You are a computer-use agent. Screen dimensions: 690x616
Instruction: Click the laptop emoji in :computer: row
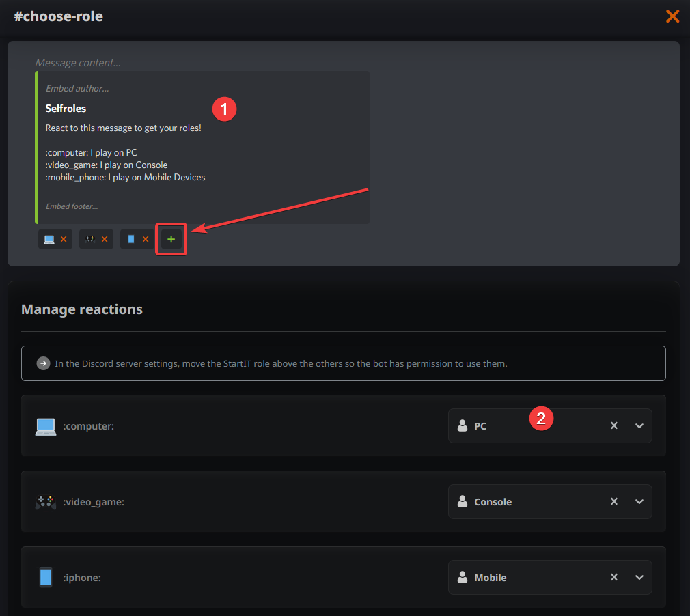pos(46,426)
